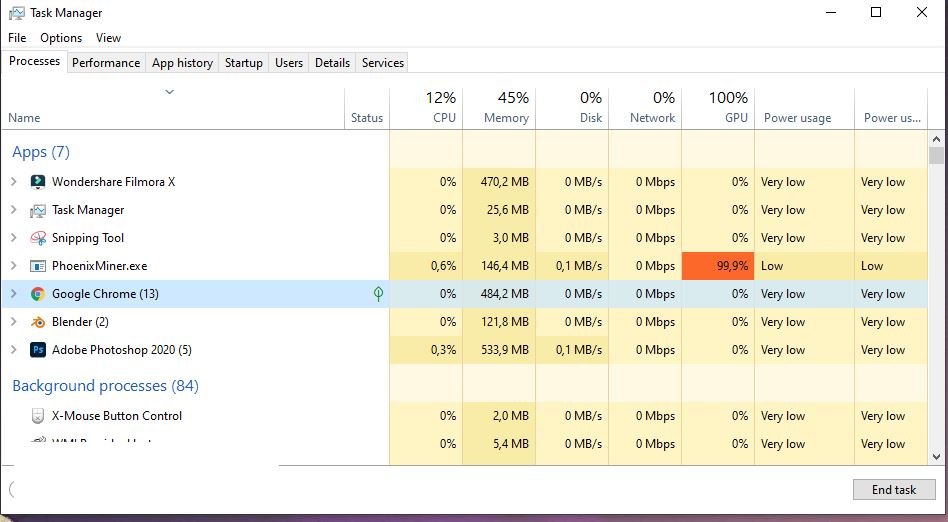
Task: Switch to the Users tab
Action: point(289,63)
